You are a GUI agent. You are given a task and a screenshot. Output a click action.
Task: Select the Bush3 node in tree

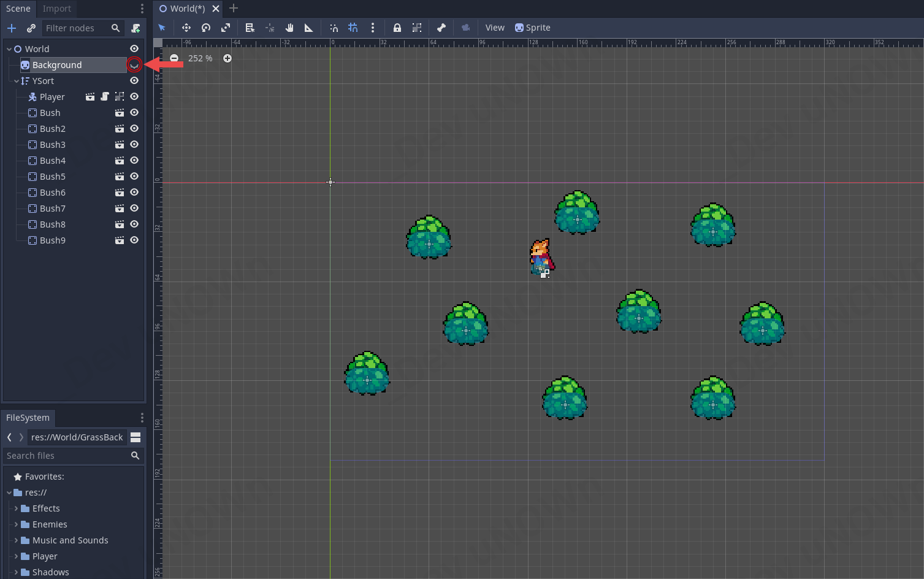pos(53,145)
